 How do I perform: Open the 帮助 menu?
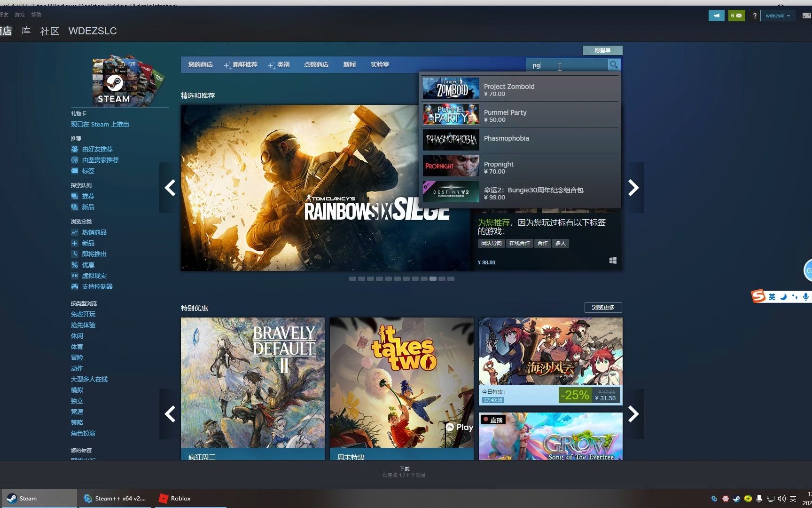click(x=36, y=15)
